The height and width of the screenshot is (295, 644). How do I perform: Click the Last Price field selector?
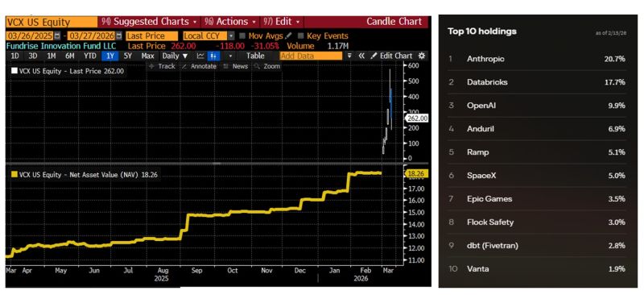point(152,35)
